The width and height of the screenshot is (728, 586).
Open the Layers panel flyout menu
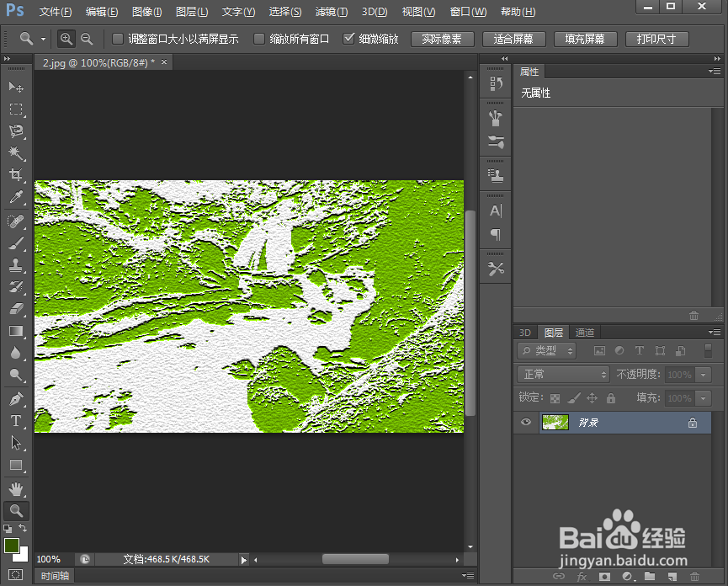pyautogui.click(x=715, y=332)
